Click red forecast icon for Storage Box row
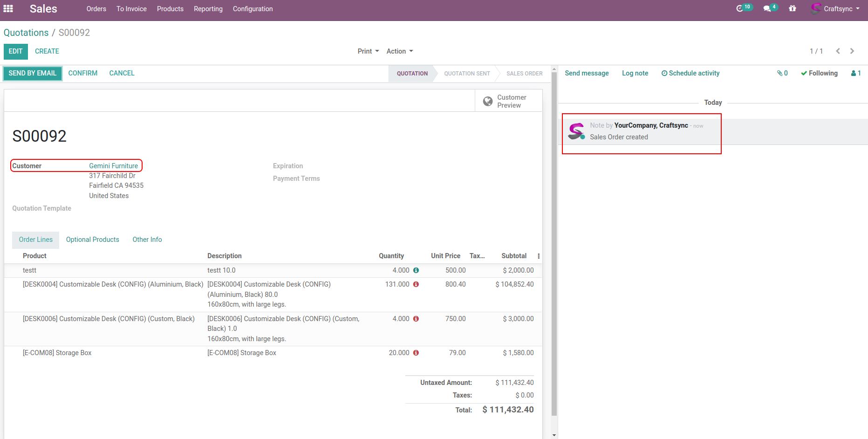This screenshot has width=868, height=439. (x=416, y=353)
